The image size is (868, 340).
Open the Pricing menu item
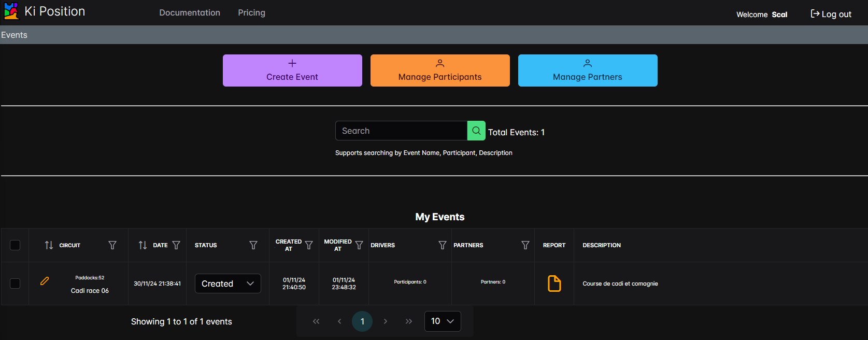252,12
